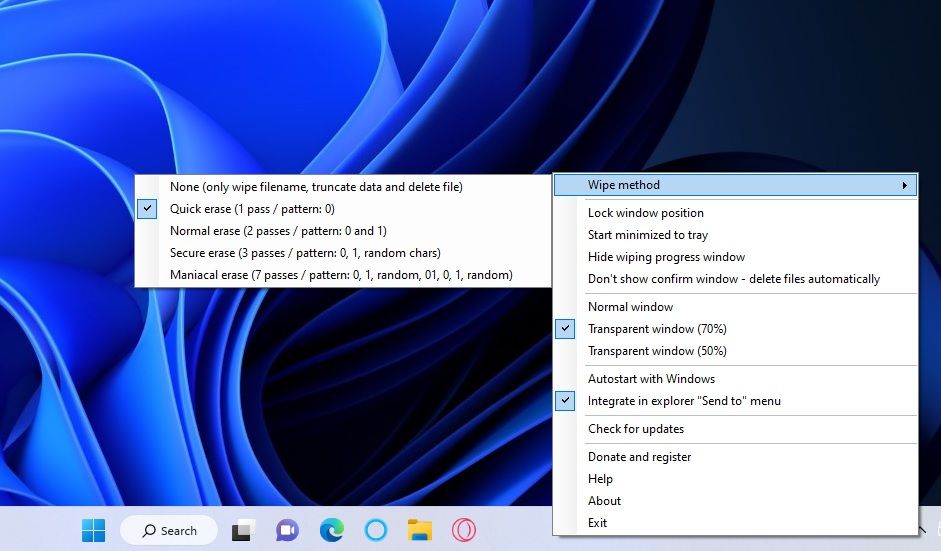Image resolution: width=941 pixels, height=551 pixels.
Task: Select Secure erase (3 passes) option
Action: point(305,253)
